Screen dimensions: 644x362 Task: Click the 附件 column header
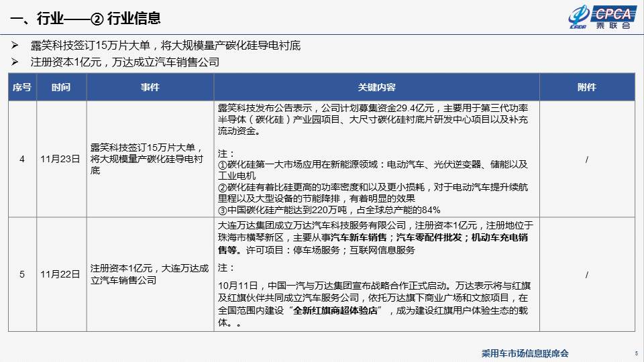tap(587, 87)
